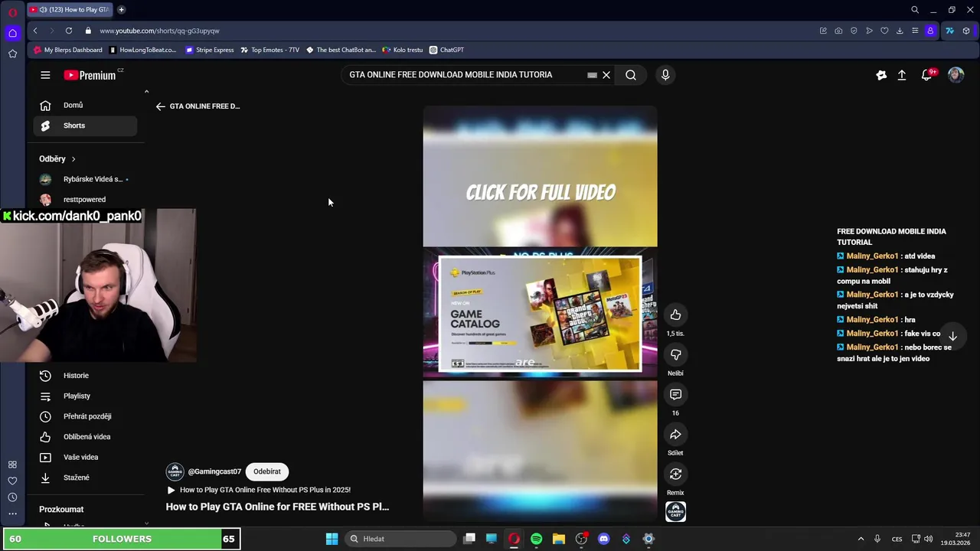Open the YouTube account avatar menu
Screen dimensions: 980x551
tap(955, 75)
